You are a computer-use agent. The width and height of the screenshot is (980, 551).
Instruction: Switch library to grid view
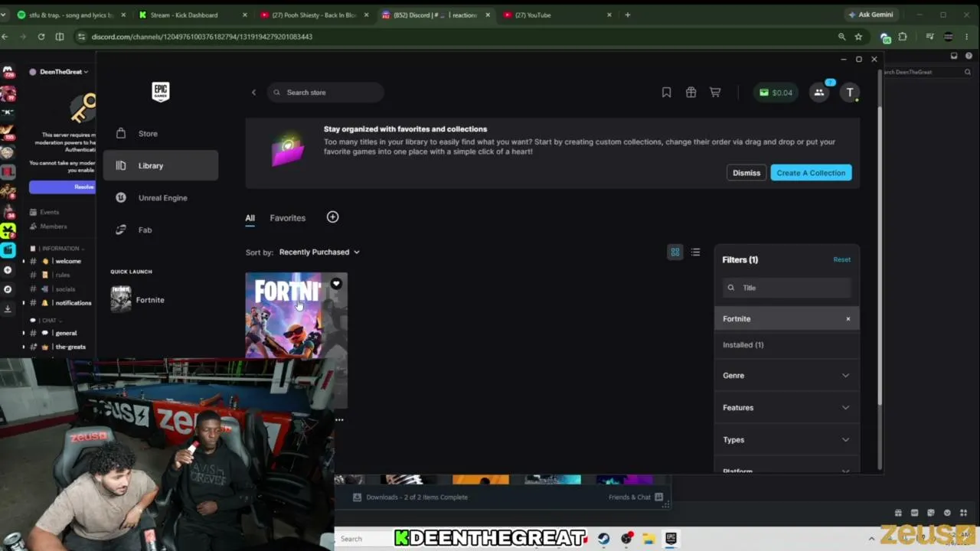coord(675,252)
